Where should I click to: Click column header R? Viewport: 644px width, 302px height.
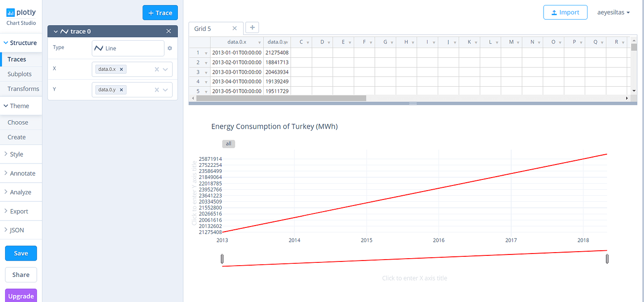(x=616, y=42)
